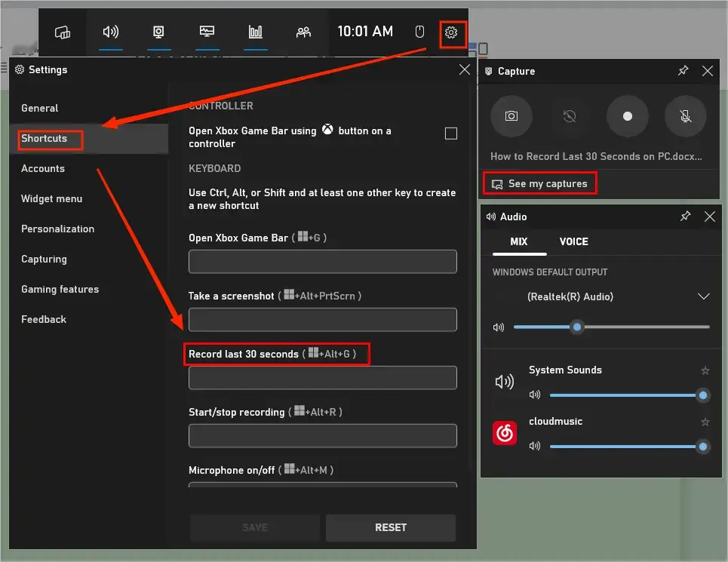
Task: Click the Take a screenshot shortcut field
Action: [323, 320]
